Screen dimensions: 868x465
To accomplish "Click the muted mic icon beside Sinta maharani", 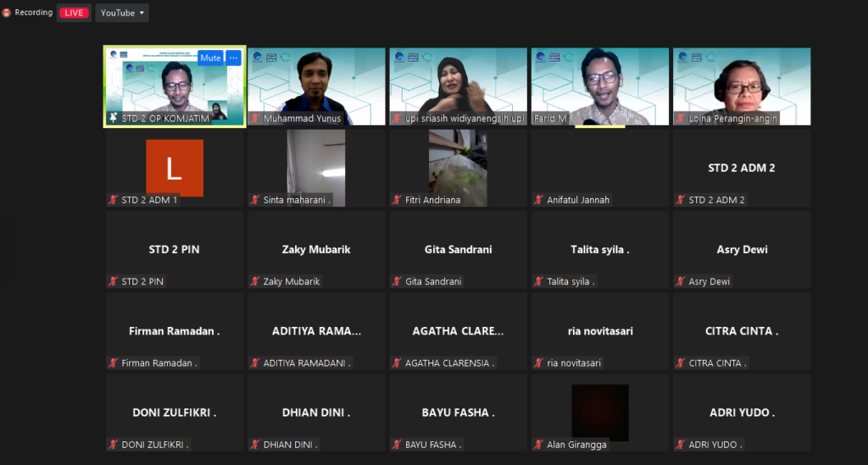I will [x=255, y=200].
